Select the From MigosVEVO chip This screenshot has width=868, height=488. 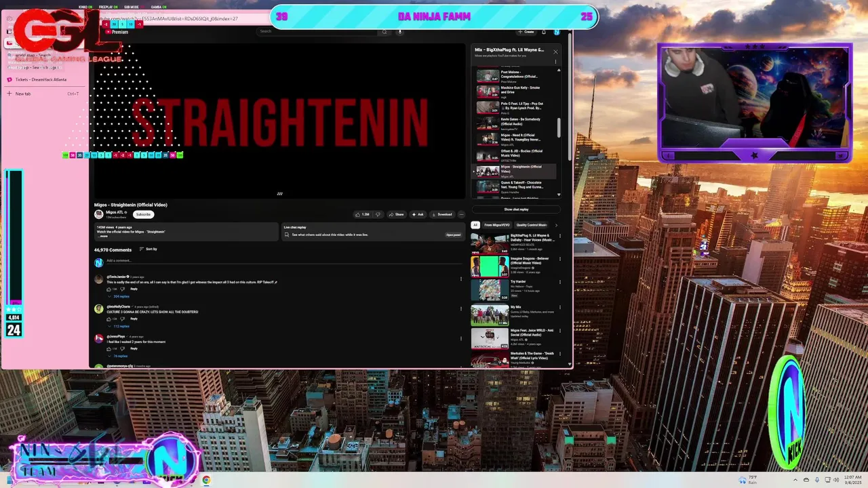tap(497, 225)
